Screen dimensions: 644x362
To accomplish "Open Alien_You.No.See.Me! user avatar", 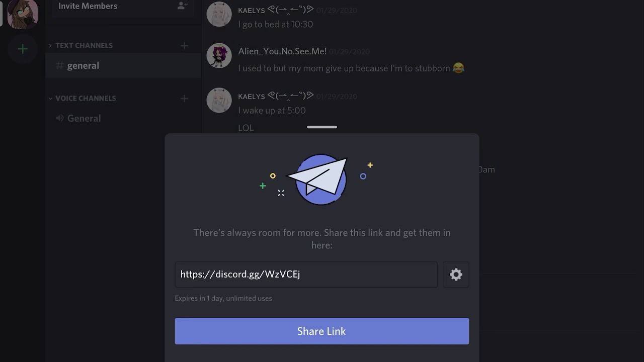I will point(219,56).
